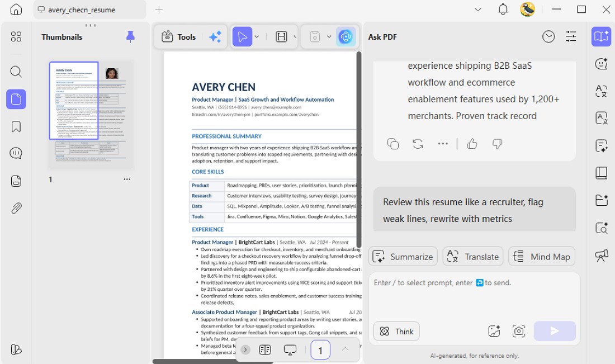Viewport: 615px width, 364px height.
Task: Click the AVERY CHEN resume heading
Action: [x=224, y=87]
